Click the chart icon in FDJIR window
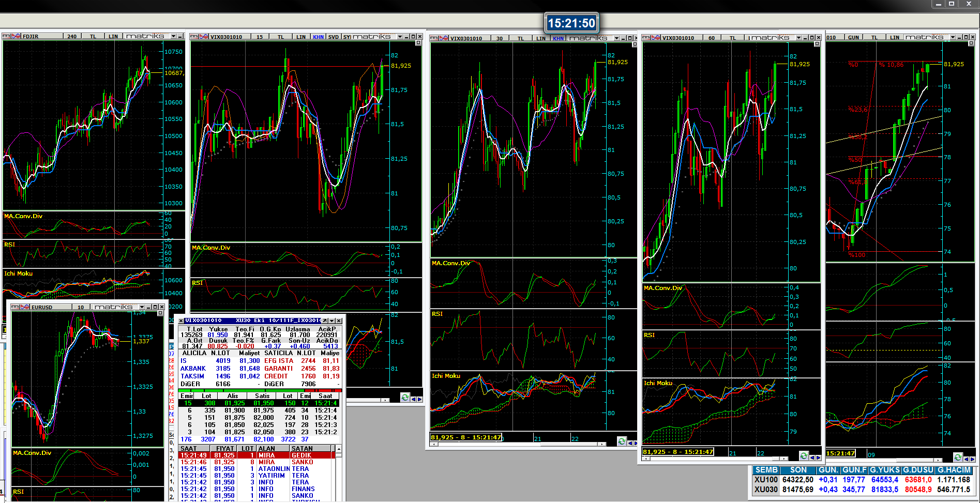 coord(16,36)
